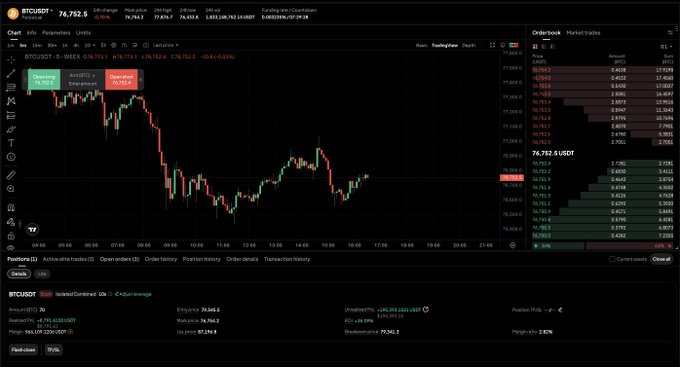This screenshot has height=367, width=680.
Task: Click the Flash close button
Action: point(23,350)
